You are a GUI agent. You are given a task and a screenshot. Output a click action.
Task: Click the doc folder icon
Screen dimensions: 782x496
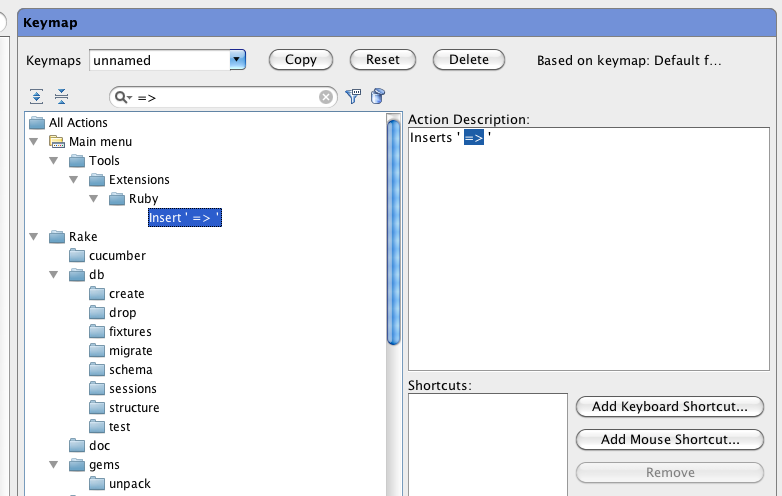pyautogui.click(x=77, y=446)
